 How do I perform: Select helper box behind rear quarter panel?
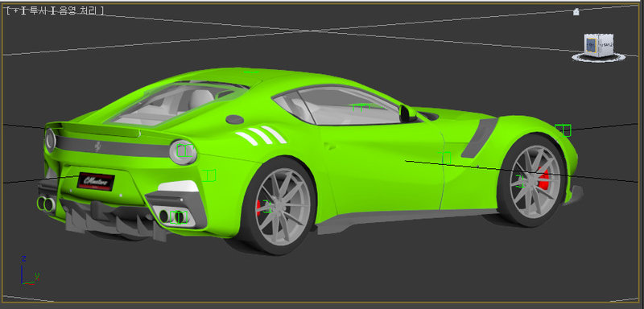coord(209,175)
